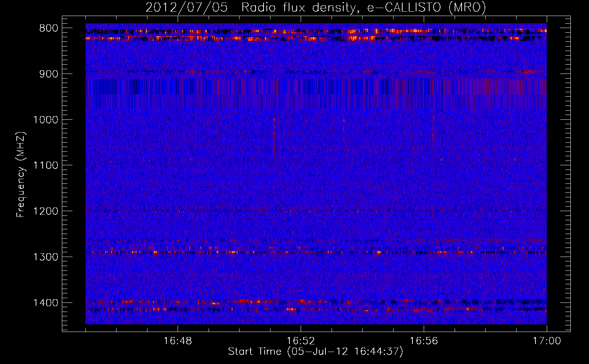Select the 'Frequency (MHZ)' y-axis label
Image resolution: width=589 pixels, height=364 pixels.
[x=21, y=175]
